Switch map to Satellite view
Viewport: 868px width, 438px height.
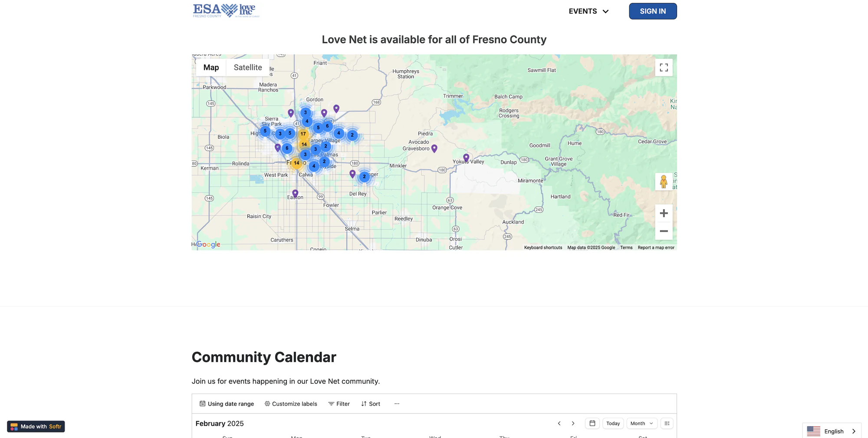248,67
